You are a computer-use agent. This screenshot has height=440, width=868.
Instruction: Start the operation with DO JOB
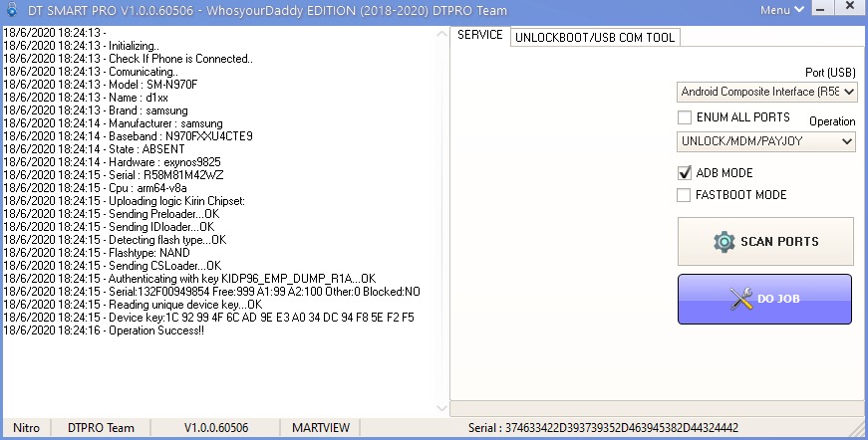[764, 299]
